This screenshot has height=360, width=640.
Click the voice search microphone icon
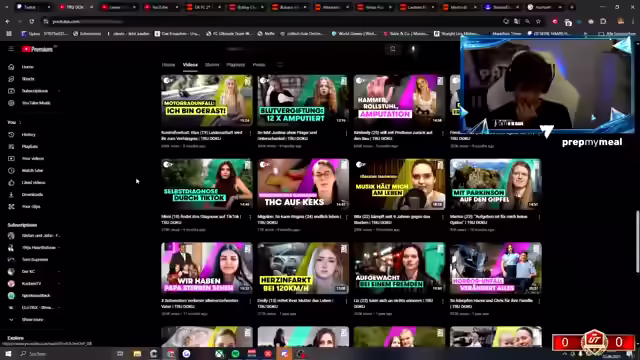coord(413,49)
